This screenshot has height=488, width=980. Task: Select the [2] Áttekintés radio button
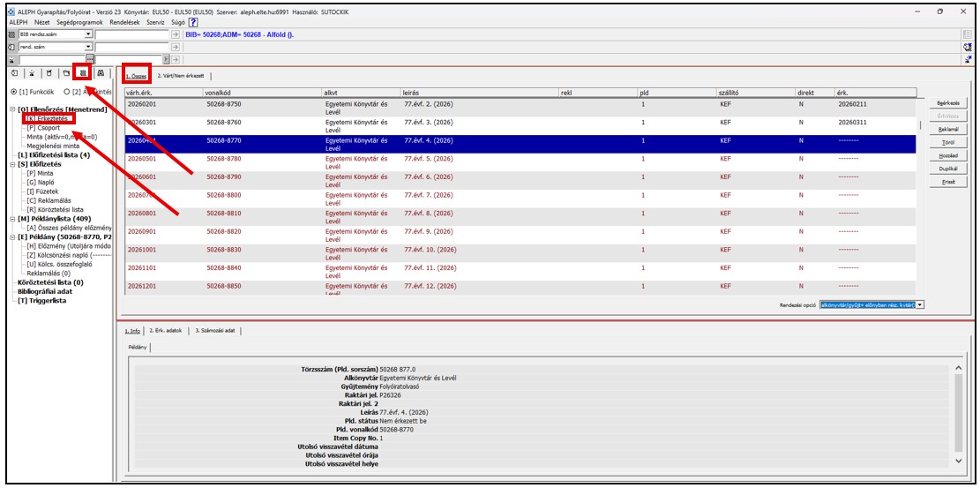pyautogui.click(x=66, y=92)
